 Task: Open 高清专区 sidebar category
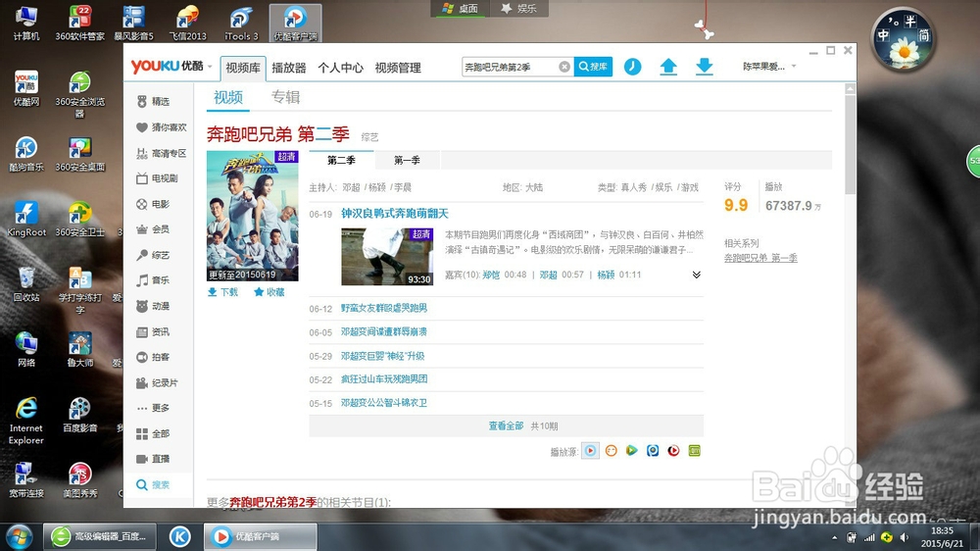point(162,153)
